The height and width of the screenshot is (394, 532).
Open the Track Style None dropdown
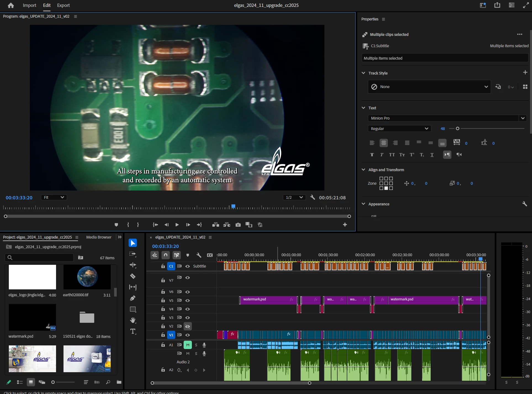[429, 87]
